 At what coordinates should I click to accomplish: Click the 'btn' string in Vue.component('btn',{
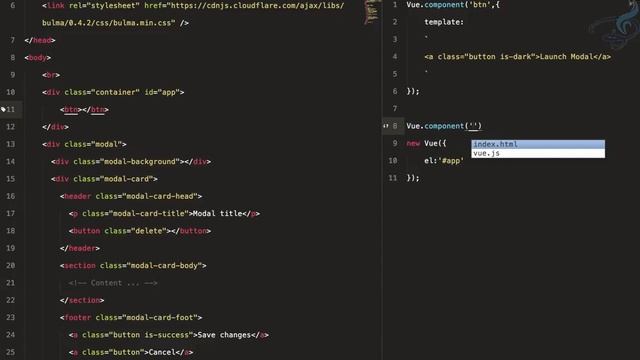[480, 5]
